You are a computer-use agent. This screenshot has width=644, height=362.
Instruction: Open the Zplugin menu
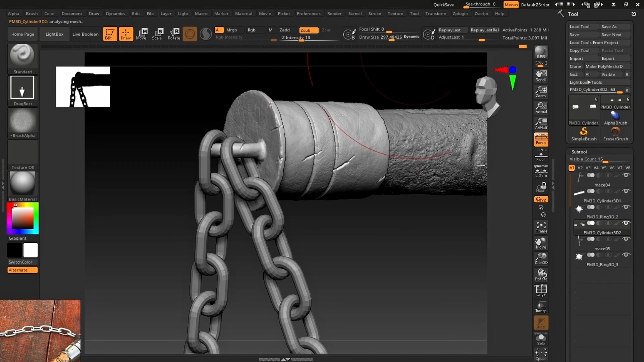(x=460, y=13)
